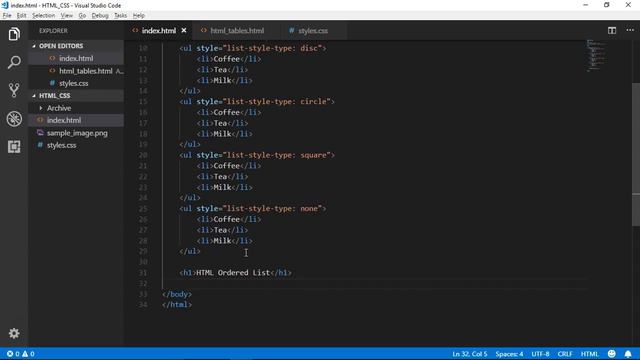
Task: Open the editor More Actions ellipsis
Action: 630,30
